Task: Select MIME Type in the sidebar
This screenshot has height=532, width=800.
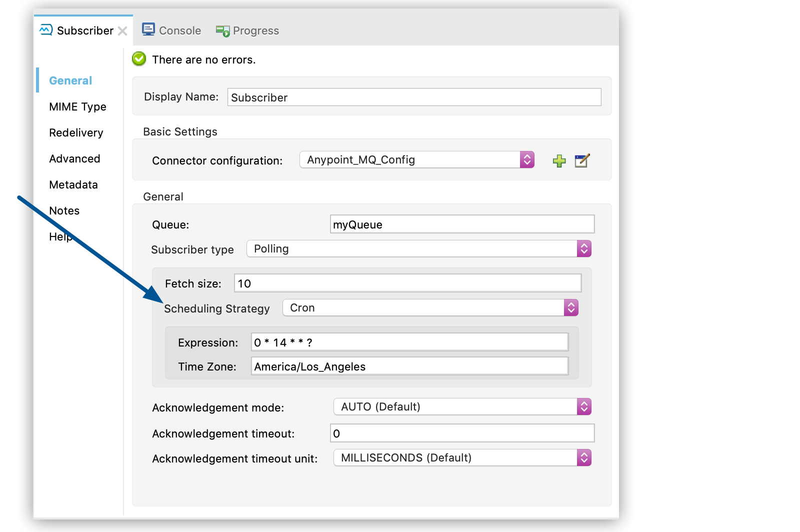Action: [x=77, y=106]
